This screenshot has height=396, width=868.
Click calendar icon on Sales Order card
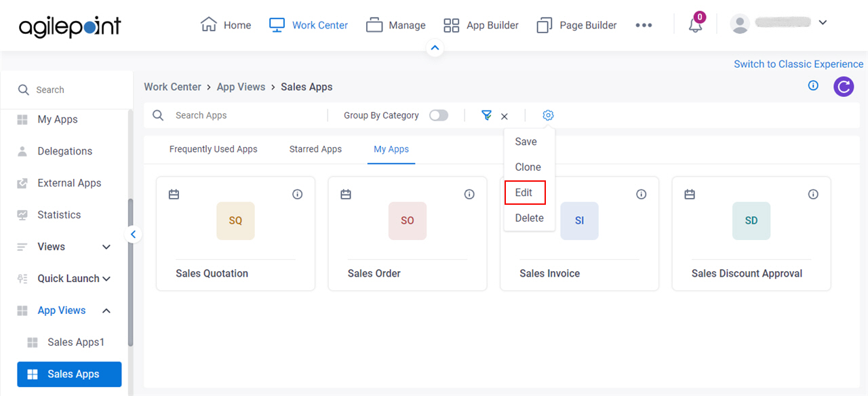coord(346,195)
